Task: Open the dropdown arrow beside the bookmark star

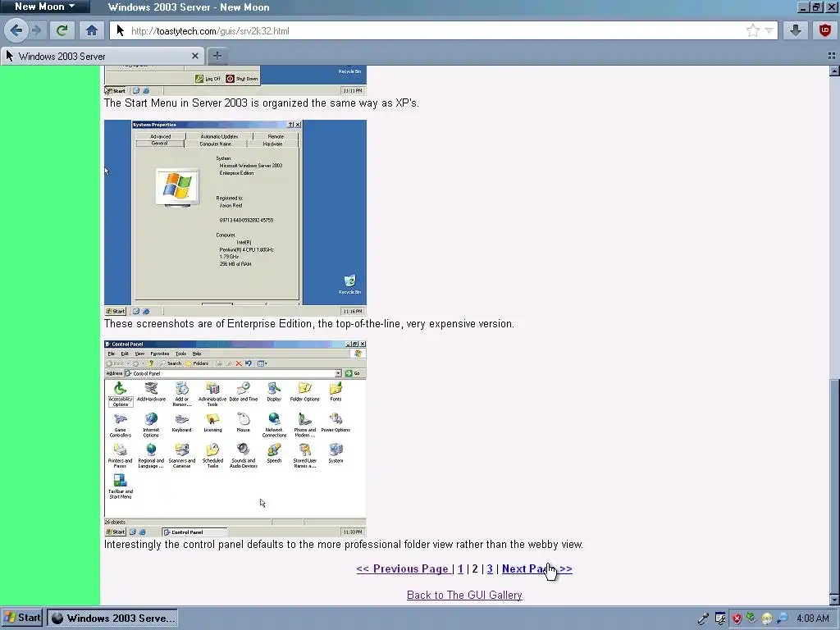Action: 769,31
